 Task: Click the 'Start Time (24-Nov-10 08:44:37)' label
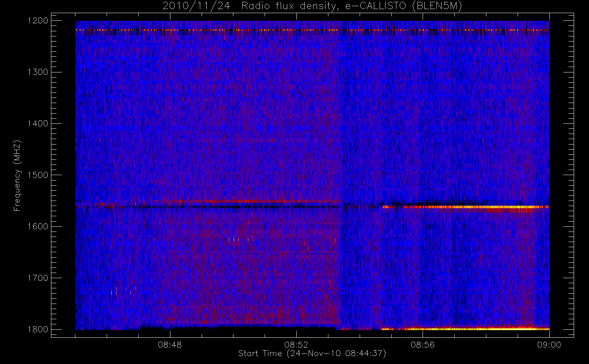click(x=312, y=353)
